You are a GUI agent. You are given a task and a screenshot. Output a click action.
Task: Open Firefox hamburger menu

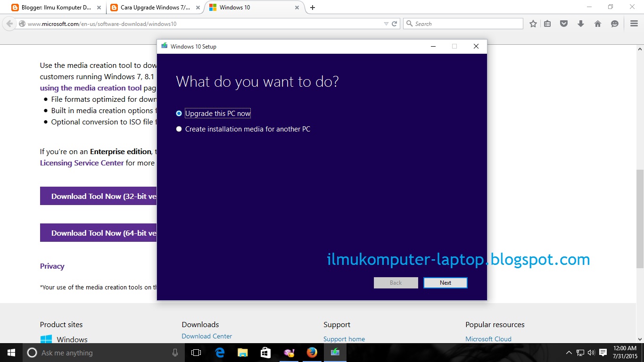[x=634, y=24]
